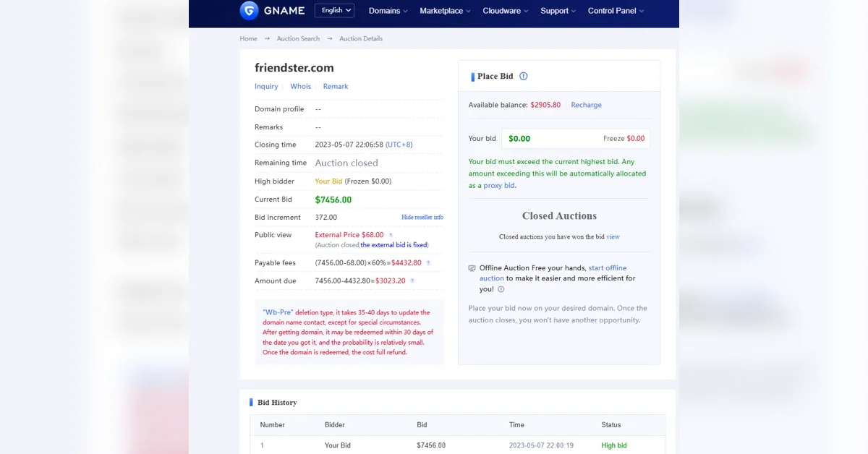Open the Whois link
868x454 pixels.
coord(300,86)
